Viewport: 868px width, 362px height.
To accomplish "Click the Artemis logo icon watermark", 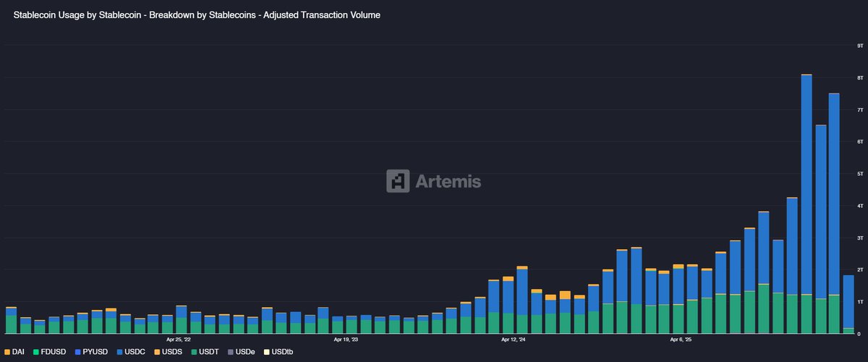I will 398,181.
